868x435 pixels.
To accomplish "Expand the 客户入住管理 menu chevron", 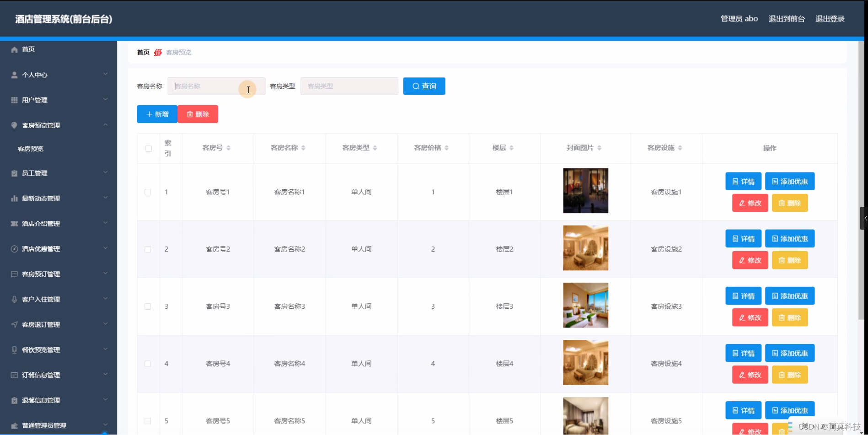I will pyautogui.click(x=106, y=299).
